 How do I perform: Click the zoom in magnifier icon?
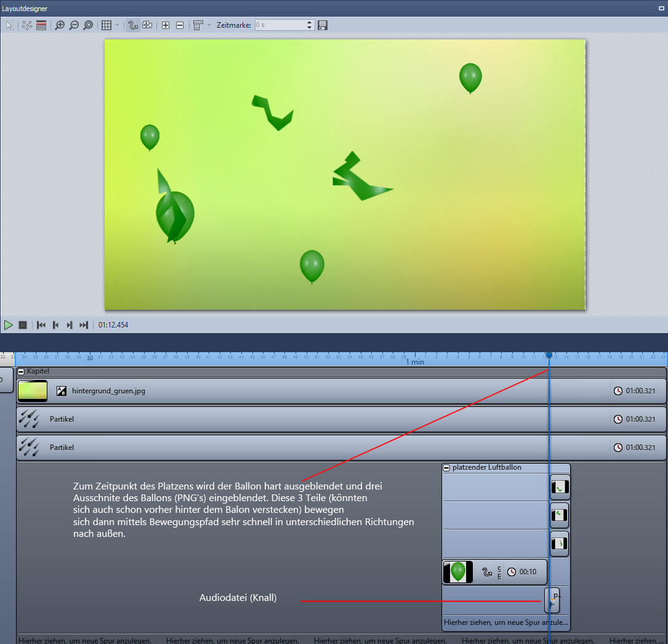(x=60, y=25)
